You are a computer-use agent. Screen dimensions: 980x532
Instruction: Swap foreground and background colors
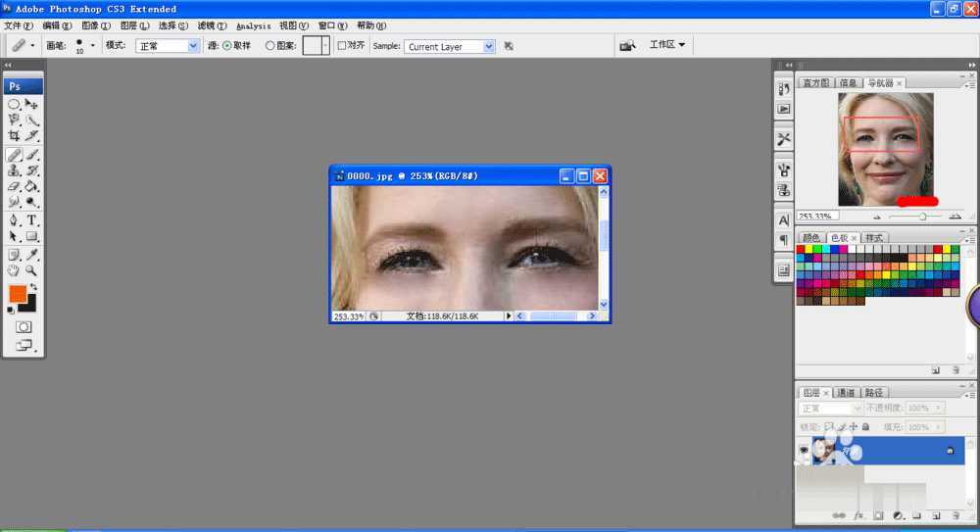coord(33,287)
